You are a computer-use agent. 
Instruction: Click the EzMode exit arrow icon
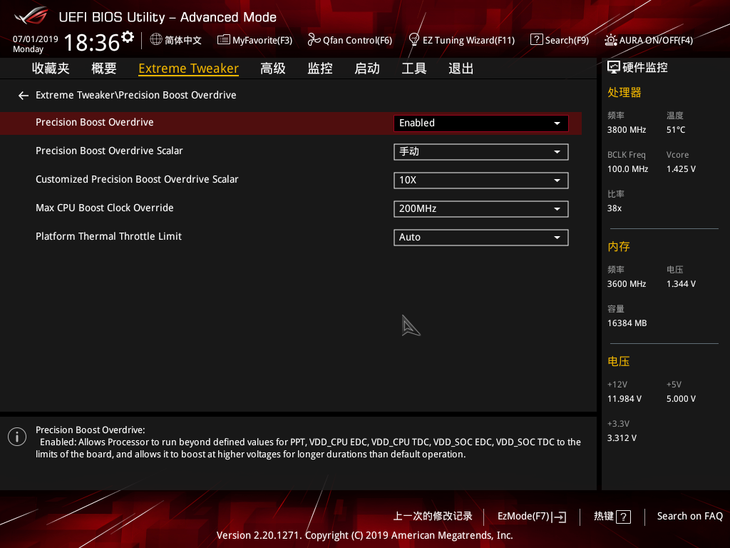pyautogui.click(x=560, y=517)
